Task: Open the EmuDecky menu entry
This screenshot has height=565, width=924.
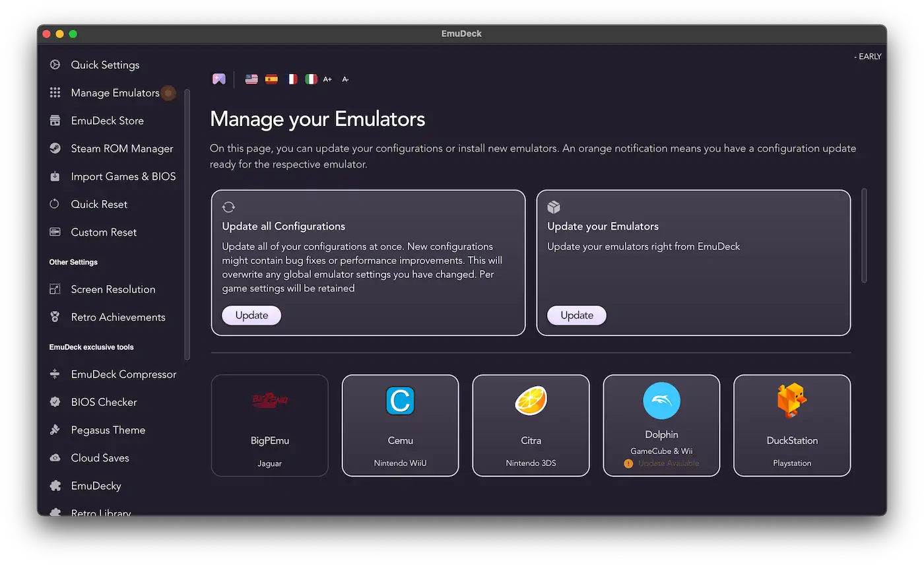Action: click(96, 486)
